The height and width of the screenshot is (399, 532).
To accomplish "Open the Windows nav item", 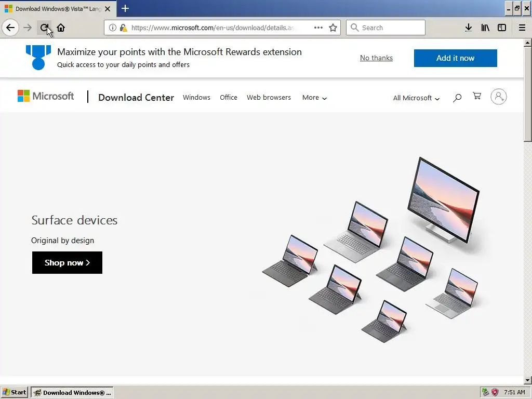I will 196,97.
